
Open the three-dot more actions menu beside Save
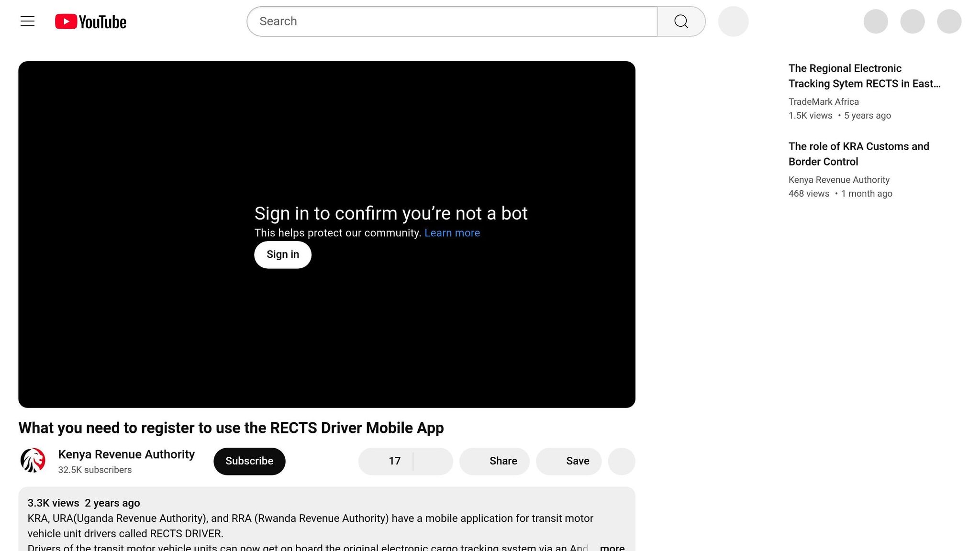tap(621, 461)
